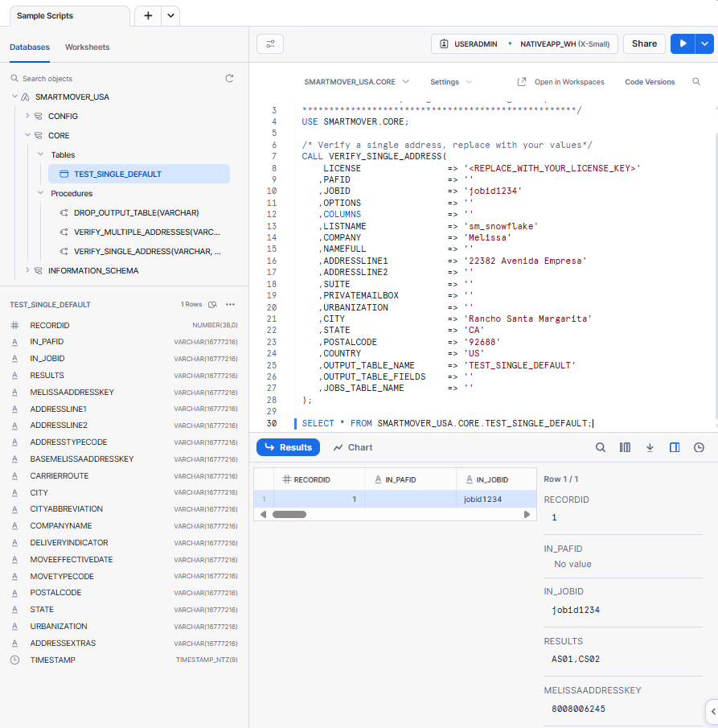Screen dimensions: 718x728
Task: Click the search icon in the editor
Action: 696,82
